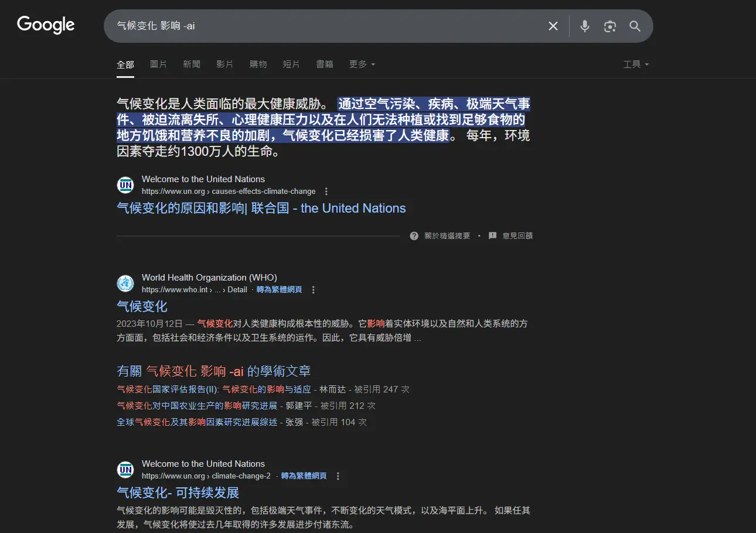Image resolution: width=756 pixels, height=533 pixels.
Task: Switch to the 短片 tab
Action: 291,64
